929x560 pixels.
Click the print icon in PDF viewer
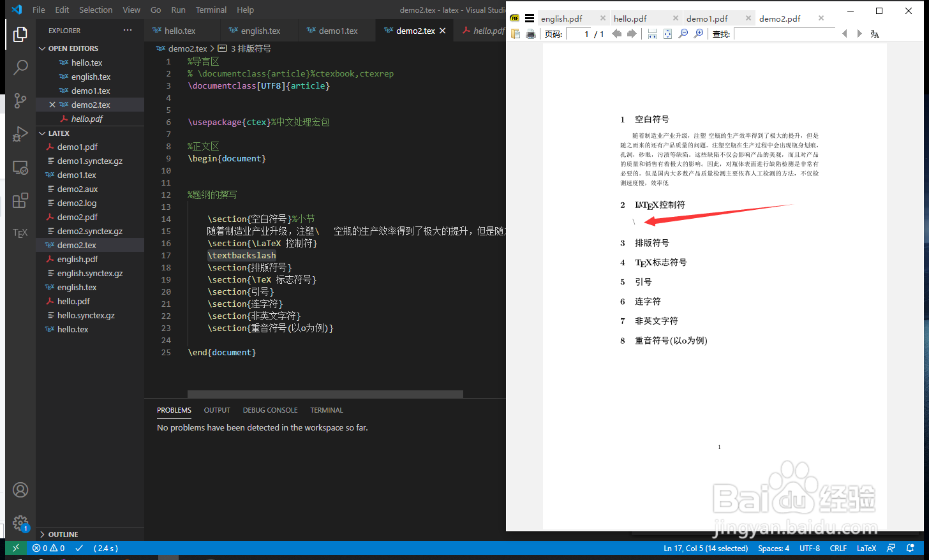coord(530,34)
